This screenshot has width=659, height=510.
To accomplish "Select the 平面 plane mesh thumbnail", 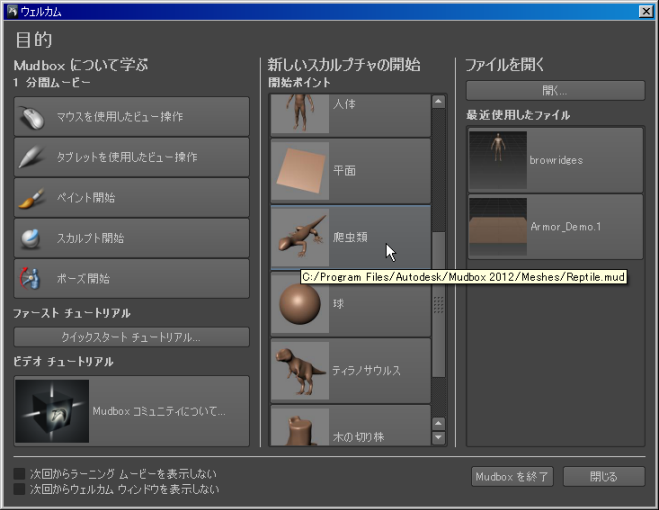I will 300,171.
